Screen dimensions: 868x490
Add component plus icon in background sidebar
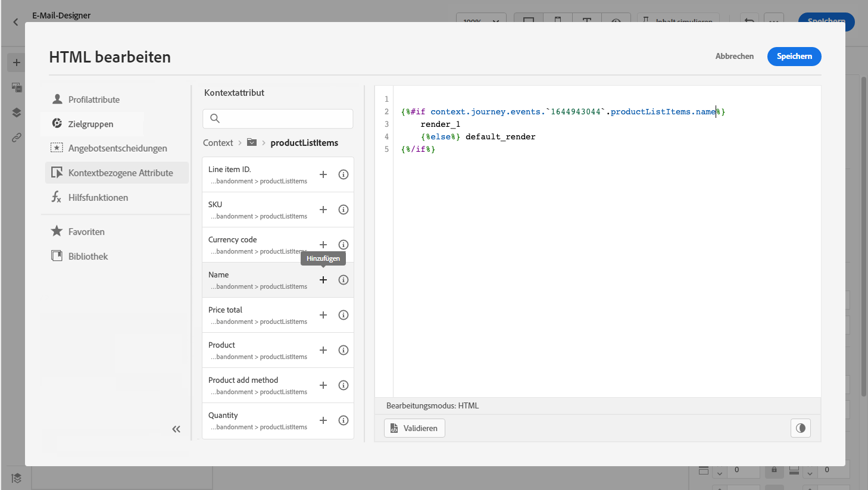pos(16,63)
